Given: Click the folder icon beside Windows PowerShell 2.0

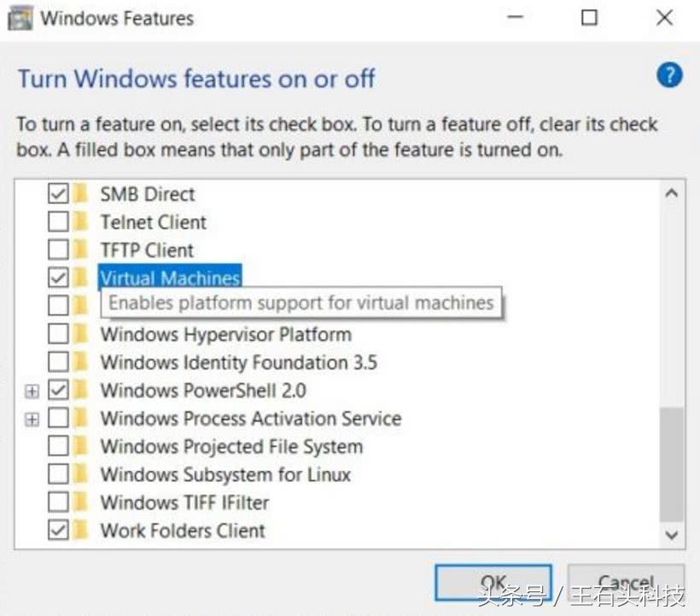Looking at the screenshot, I should pos(80,390).
